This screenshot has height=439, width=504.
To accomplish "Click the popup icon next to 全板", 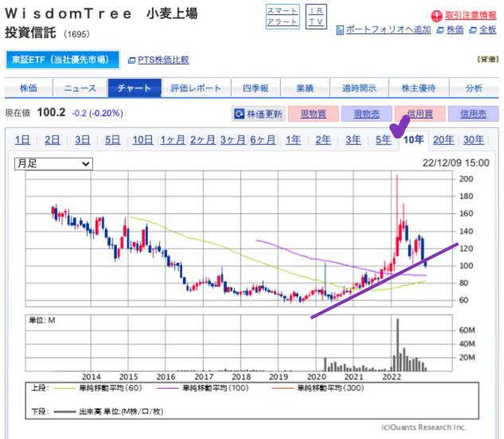I will (x=472, y=30).
